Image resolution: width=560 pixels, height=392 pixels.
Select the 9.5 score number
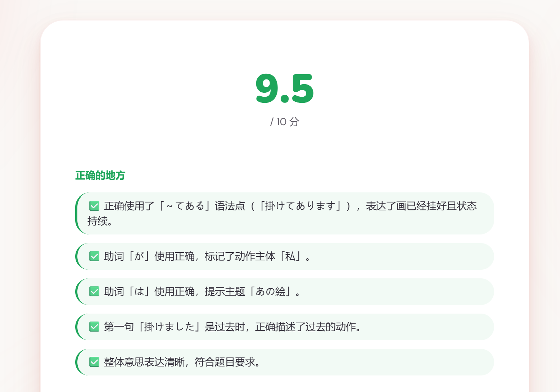285,89
